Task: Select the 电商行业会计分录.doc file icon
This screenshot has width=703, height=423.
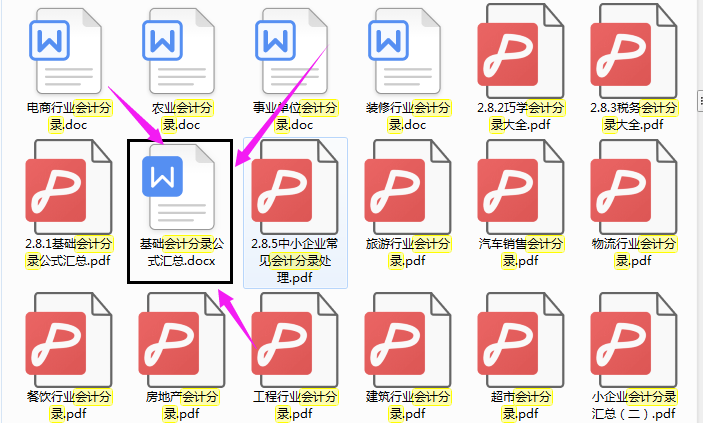Action: pyautogui.click(x=66, y=51)
